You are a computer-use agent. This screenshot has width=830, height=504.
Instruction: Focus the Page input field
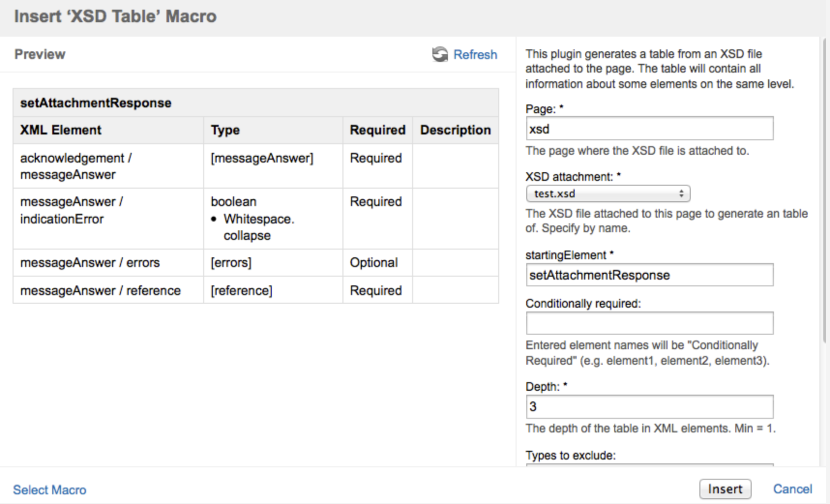click(649, 129)
